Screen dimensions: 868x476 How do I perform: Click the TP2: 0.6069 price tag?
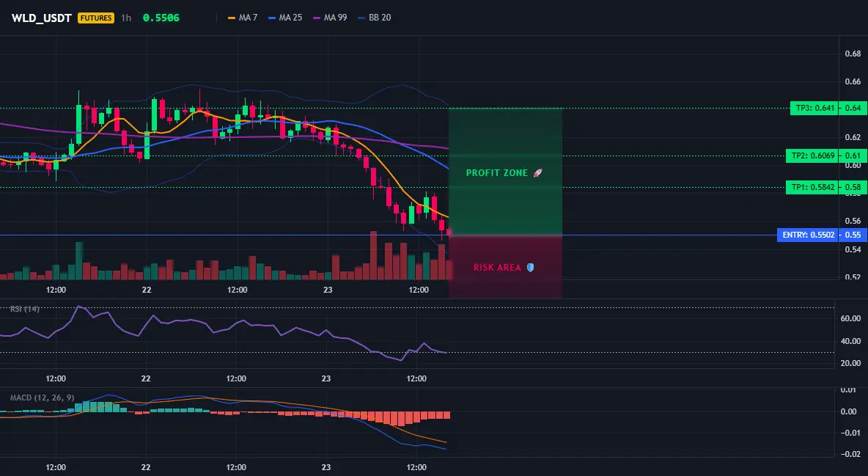pyautogui.click(x=812, y=155)
